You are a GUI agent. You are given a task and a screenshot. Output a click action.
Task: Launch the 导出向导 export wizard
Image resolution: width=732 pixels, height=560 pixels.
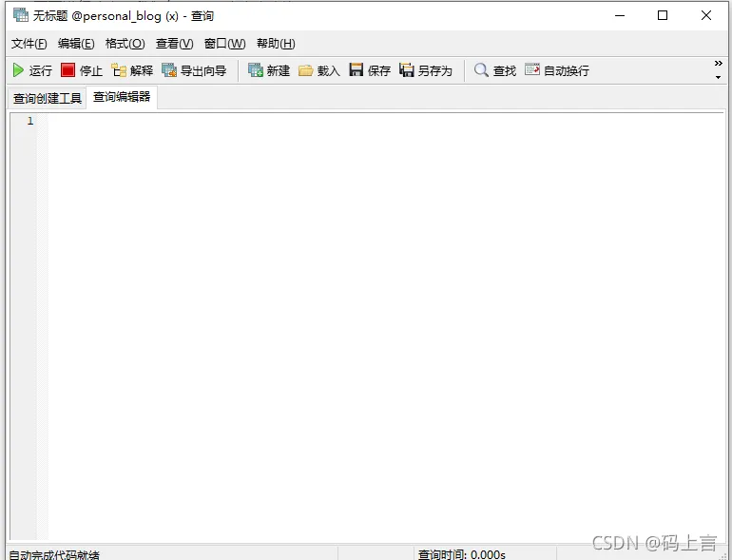click(194, 70)
